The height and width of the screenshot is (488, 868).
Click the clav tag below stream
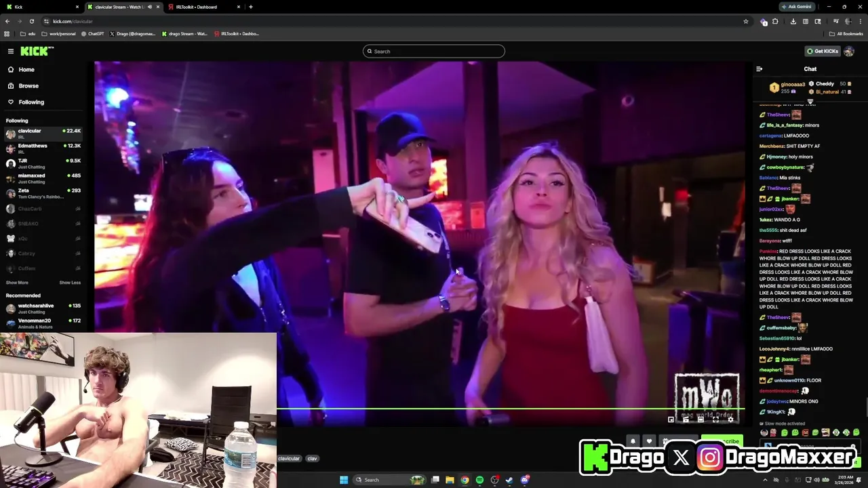pos(312,458)
